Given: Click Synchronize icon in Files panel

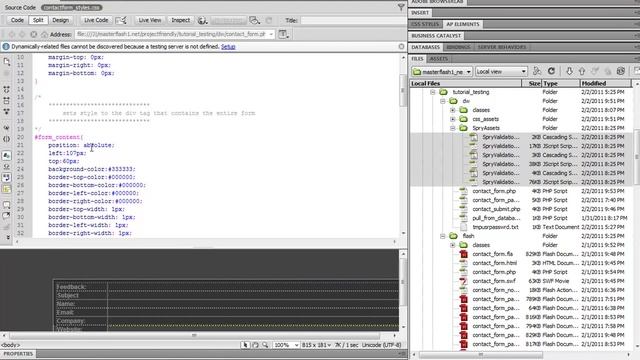Looking at the screenshot, I should (620, 71).
